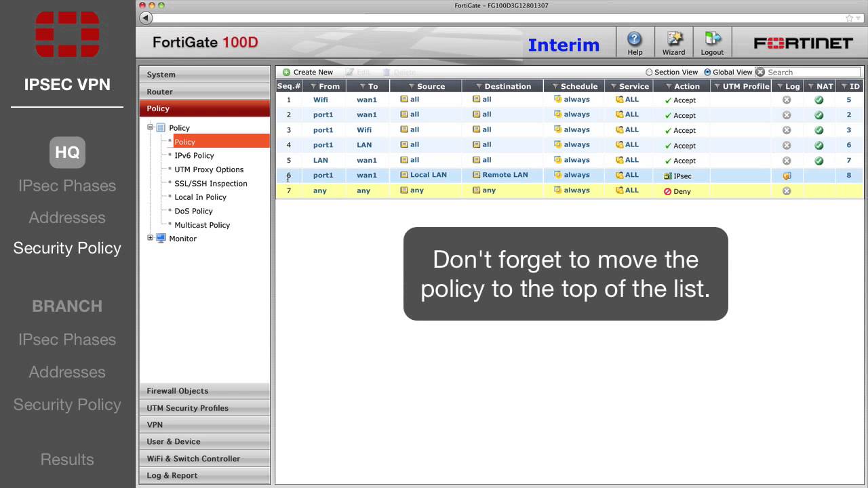Screen dimensions: 868x488
Task: Select IPv6 Policy in the tree
Action: (x=194, y=155)
